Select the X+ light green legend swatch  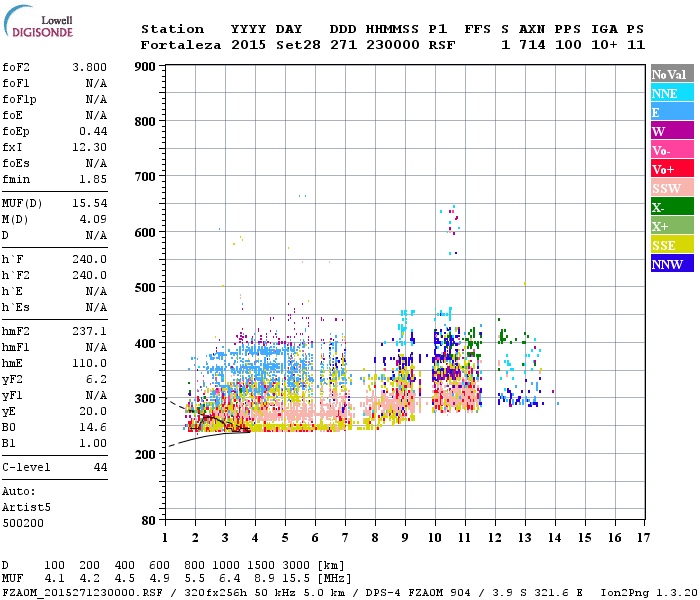pos(672,226)
